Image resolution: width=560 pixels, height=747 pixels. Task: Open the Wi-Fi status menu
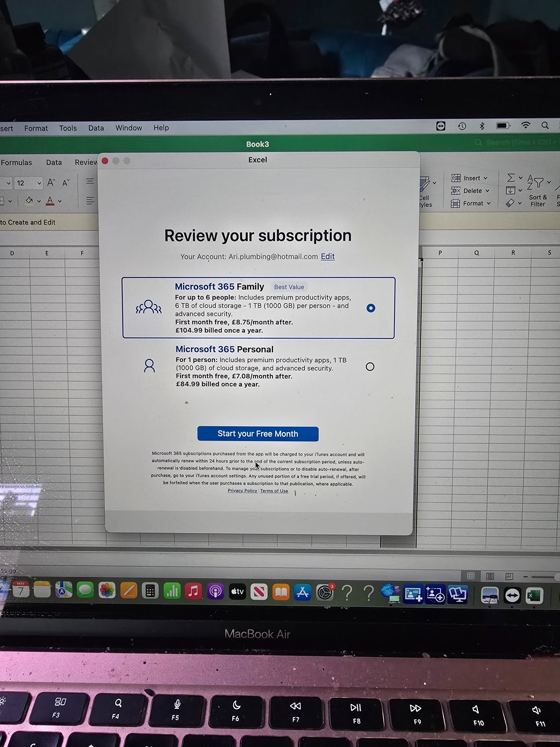tap(525, 125)
